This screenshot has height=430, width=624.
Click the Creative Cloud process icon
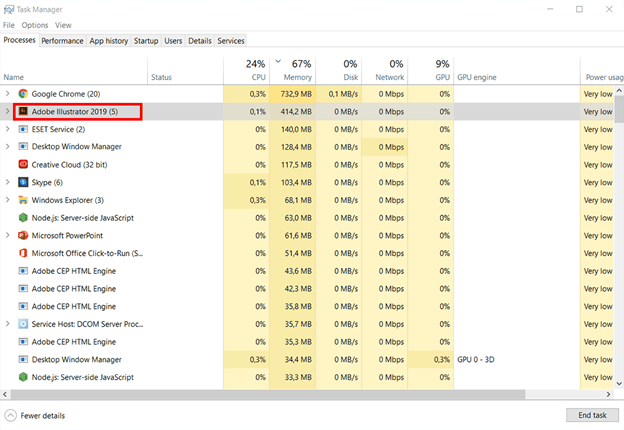tap(23, 164)
